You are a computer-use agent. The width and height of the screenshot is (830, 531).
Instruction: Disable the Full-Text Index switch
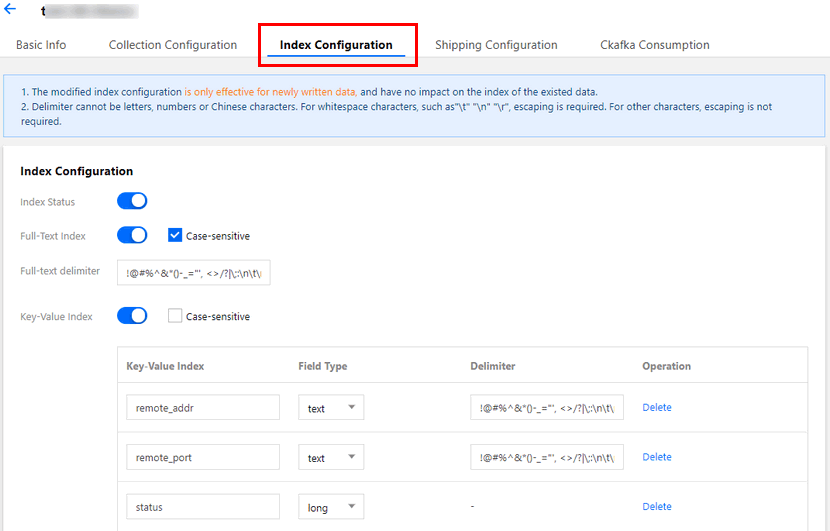[132, 236]
